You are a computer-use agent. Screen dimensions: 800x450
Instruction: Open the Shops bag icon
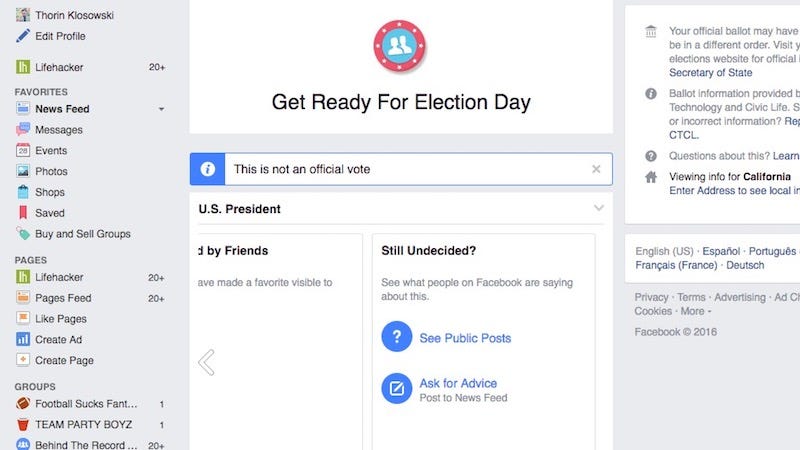[23, 192]
